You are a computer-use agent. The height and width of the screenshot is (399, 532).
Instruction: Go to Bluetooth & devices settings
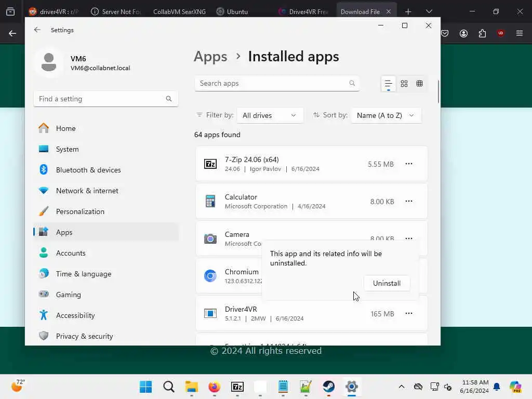106,170
